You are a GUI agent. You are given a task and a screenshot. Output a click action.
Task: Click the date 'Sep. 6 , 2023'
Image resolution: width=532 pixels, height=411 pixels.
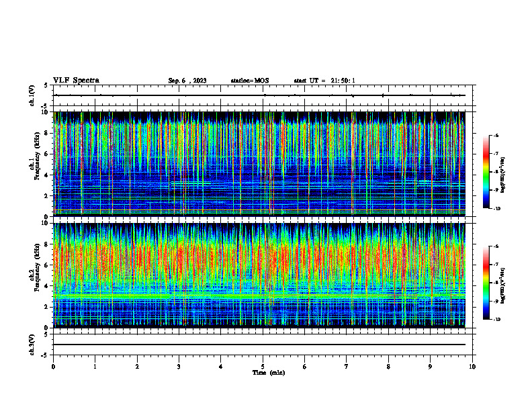[187, 81]
